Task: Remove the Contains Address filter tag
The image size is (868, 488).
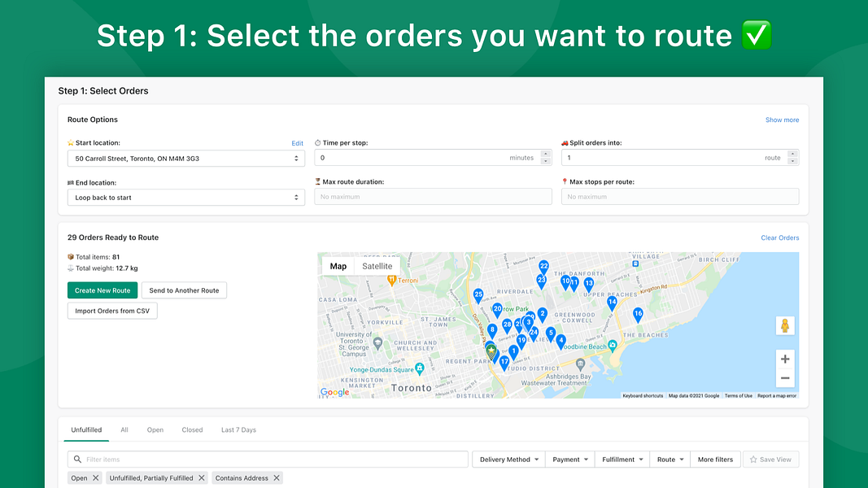Action: click(x=277, y=478)
